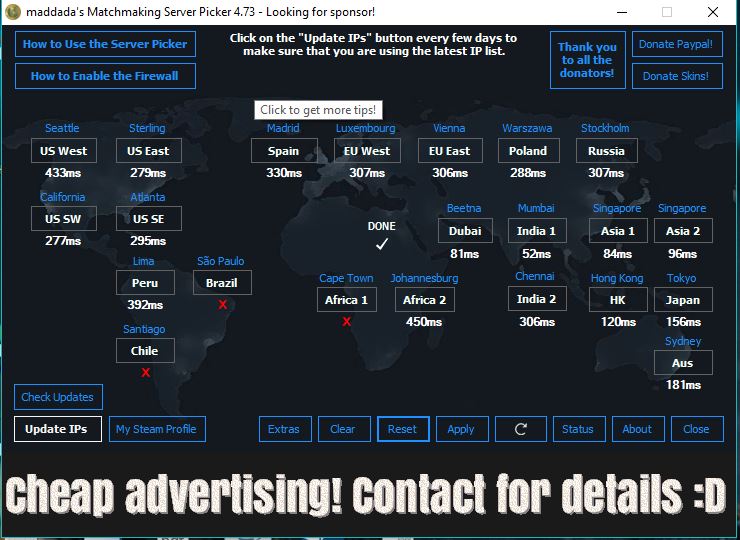Select the India 1 Mumbai server
The height and width of the screenshot is (540, 740).
click(x=536, y=231)
